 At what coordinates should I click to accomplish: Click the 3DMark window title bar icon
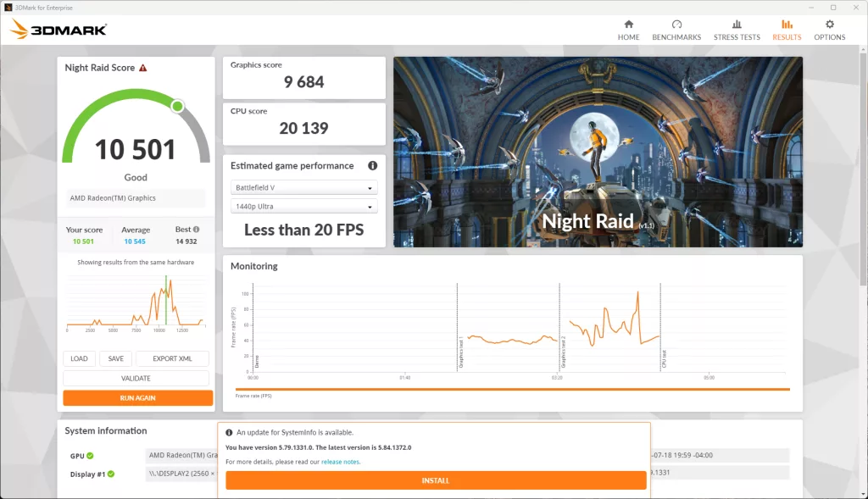point(8,7)
